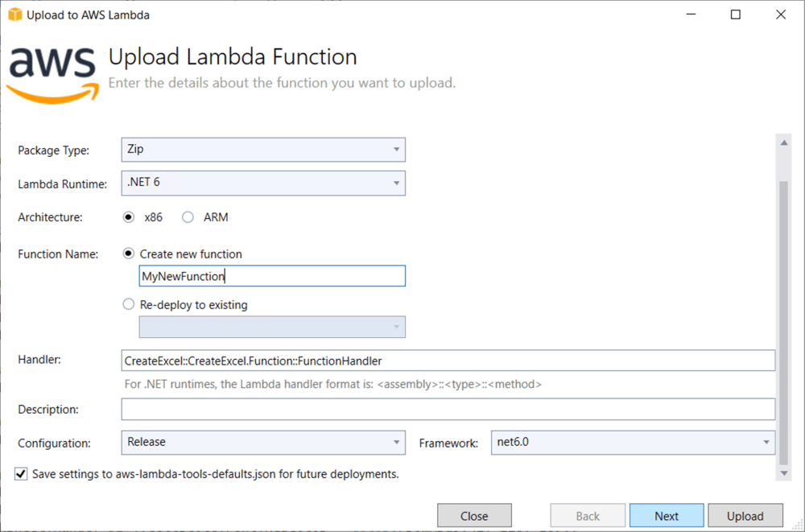Click the Close button at bottom

pos(474,516)
